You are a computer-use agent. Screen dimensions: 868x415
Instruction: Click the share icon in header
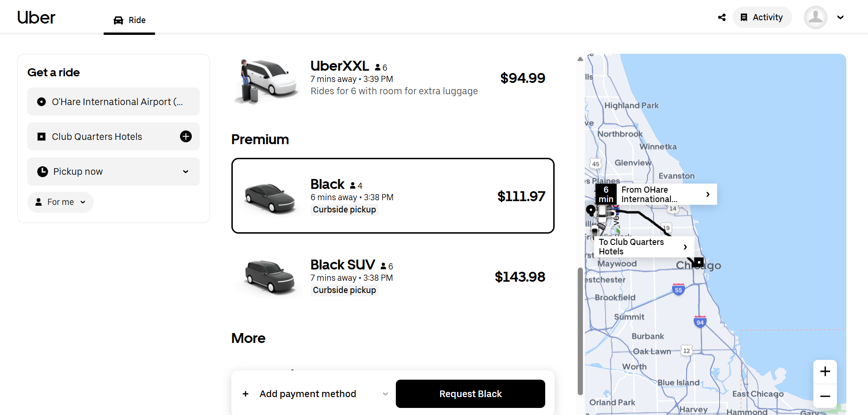point(721,17)
